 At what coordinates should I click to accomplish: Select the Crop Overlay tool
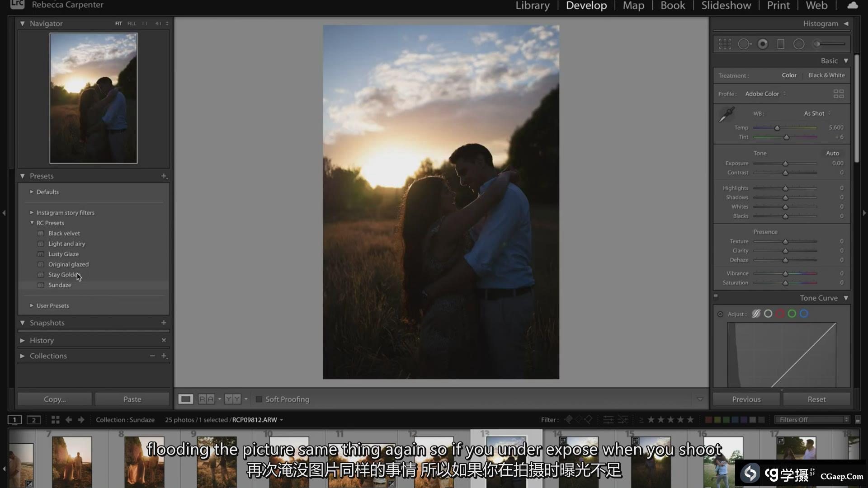click(725, 44)
